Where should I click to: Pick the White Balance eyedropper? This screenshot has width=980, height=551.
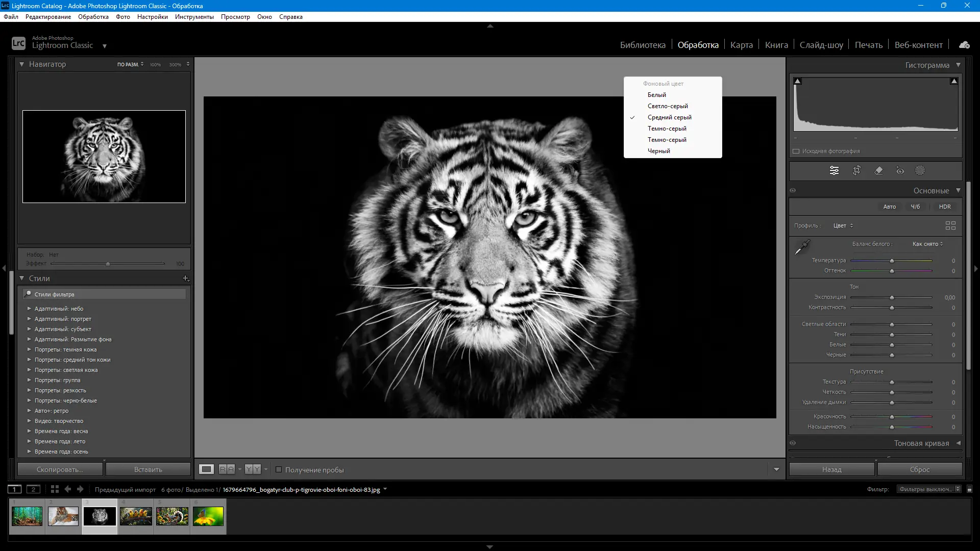pyautogui.click(x=802, y=247)
